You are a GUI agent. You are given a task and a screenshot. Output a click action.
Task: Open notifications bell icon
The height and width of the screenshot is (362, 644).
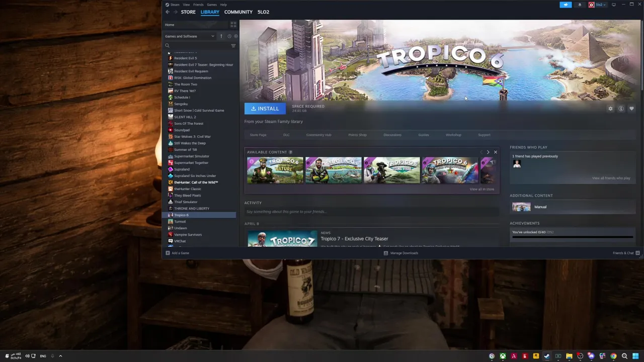click(580, 5)
